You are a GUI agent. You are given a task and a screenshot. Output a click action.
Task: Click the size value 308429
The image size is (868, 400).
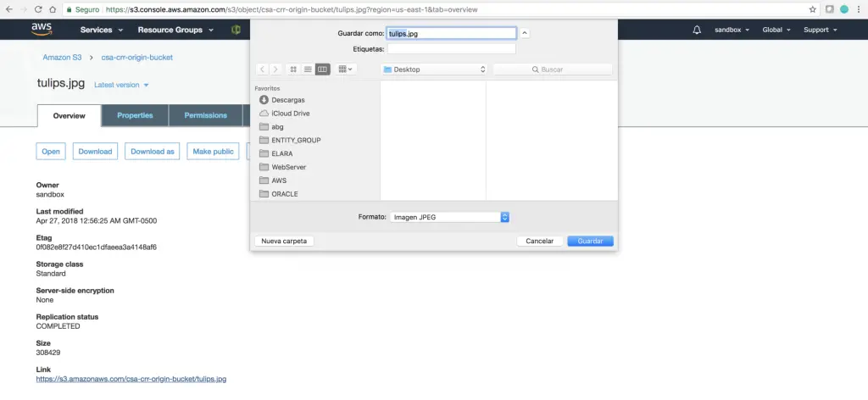(x=48, y=353)
